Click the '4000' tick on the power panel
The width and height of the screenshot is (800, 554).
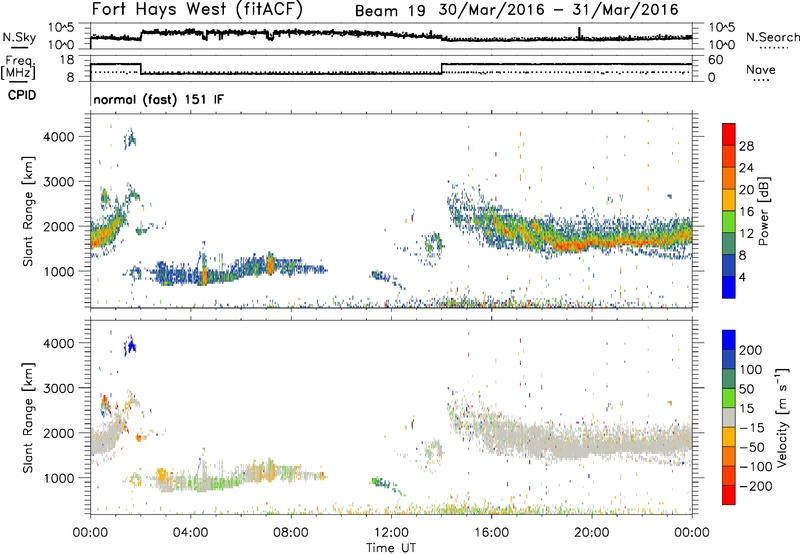[x=59, y=137]
